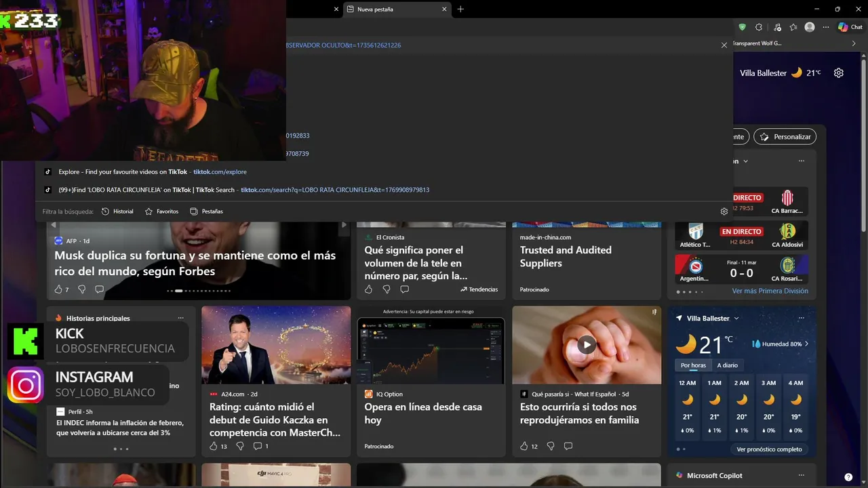Open the AdGuard shield extension icon
This screenshot has width=868, height=488.
(742, 27)
